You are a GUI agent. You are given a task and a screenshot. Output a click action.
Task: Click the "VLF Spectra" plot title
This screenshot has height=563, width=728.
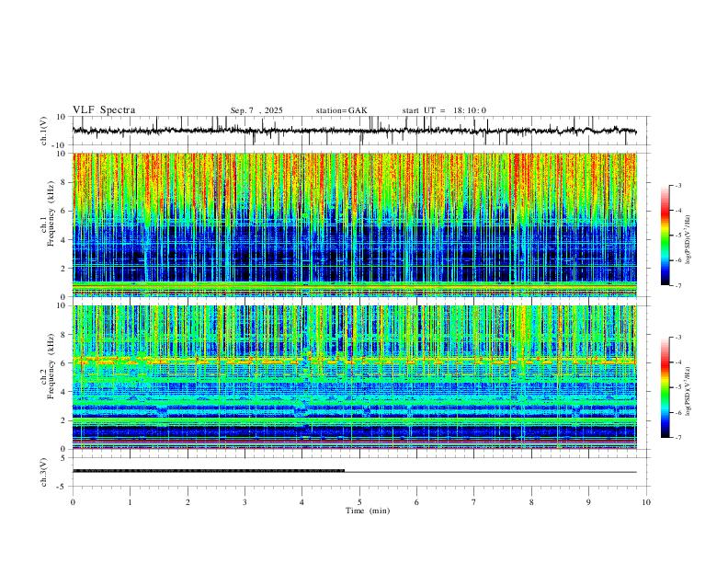tap(104, 110)
